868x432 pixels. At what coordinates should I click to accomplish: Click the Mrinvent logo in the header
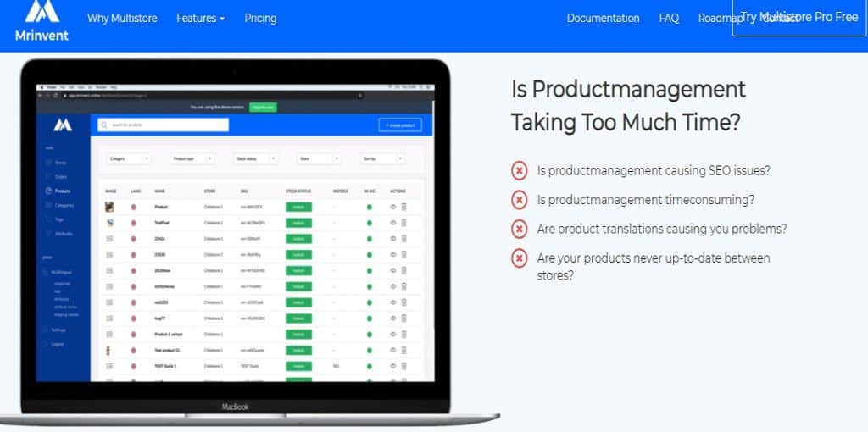coord(42,20)
